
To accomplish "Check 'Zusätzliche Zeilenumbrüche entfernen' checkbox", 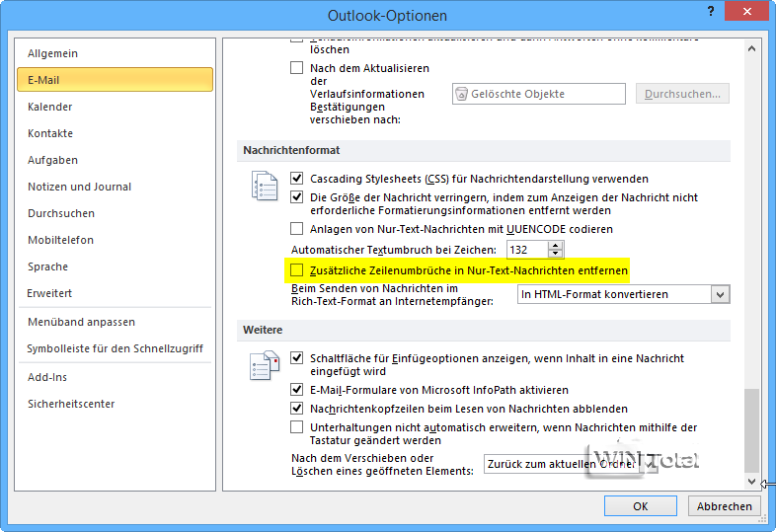I will [x=296, y=270].
